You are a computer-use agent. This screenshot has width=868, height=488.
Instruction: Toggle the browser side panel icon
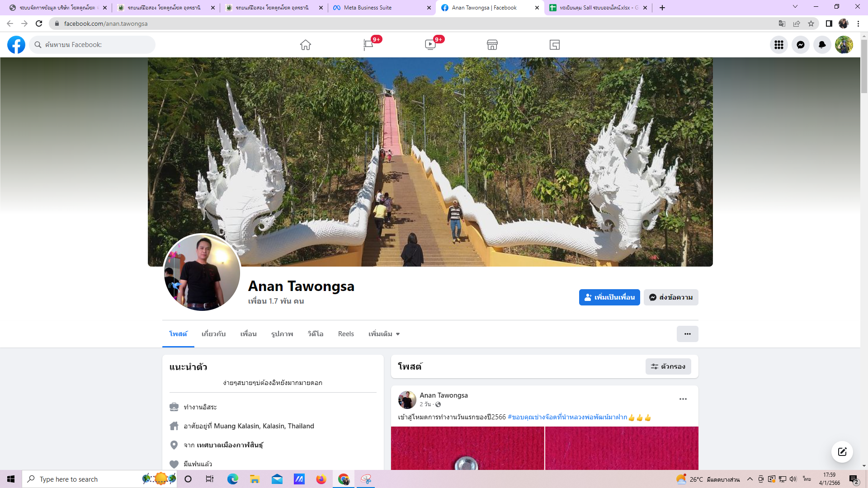pos(829,23)
